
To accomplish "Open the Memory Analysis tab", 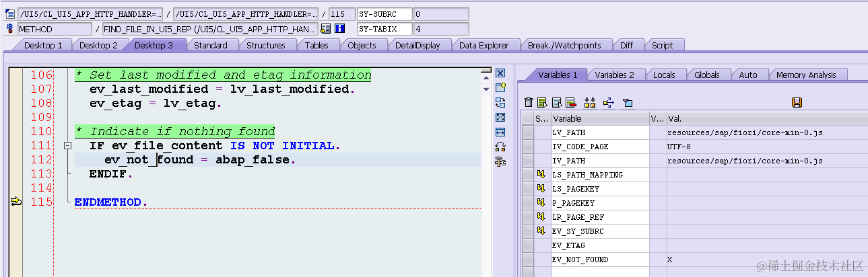I will coord(806,75).
